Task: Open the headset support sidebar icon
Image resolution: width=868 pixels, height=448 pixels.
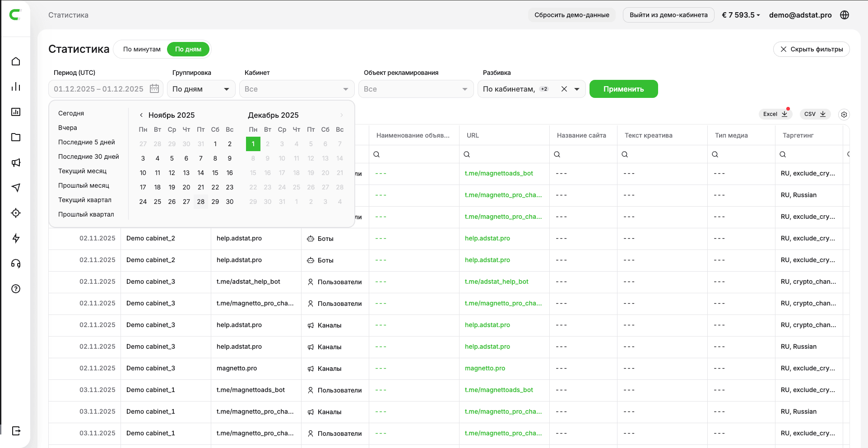Action: [16, 263]
